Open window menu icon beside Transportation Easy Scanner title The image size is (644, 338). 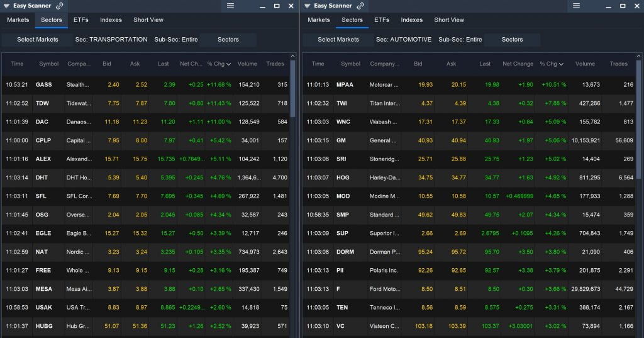pos(6,6)
